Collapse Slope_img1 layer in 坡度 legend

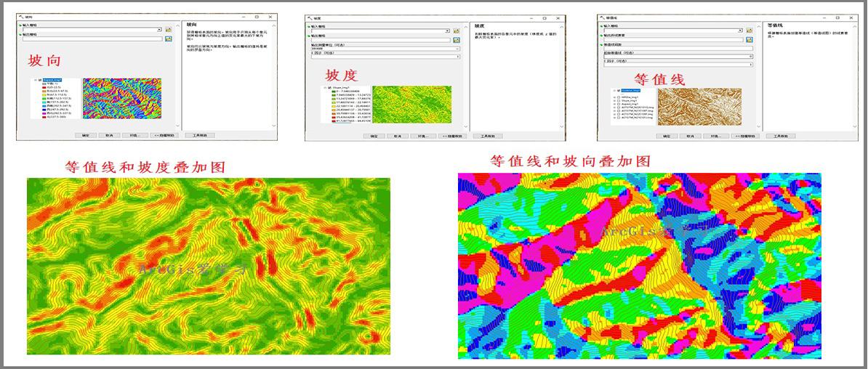click(x=324, y=87)
